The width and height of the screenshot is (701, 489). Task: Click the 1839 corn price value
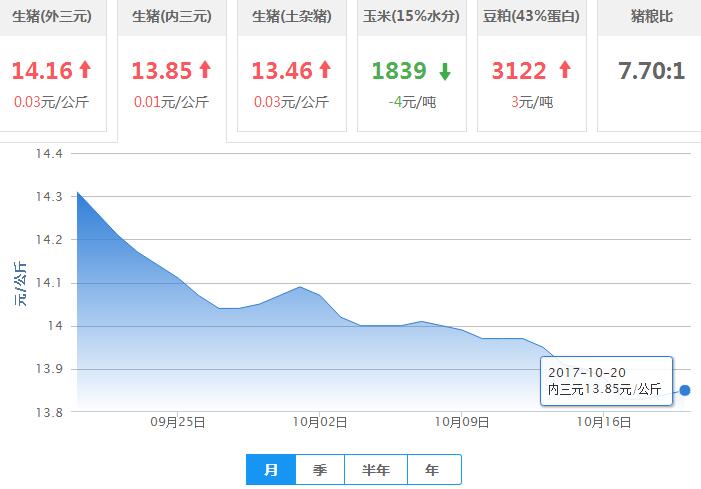pyautogui.click(x=399, y=71)
